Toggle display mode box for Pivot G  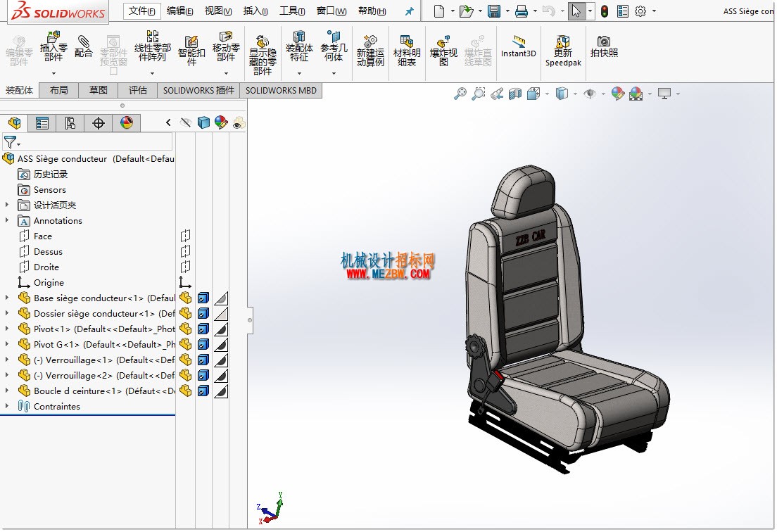(x=203, y=345)
